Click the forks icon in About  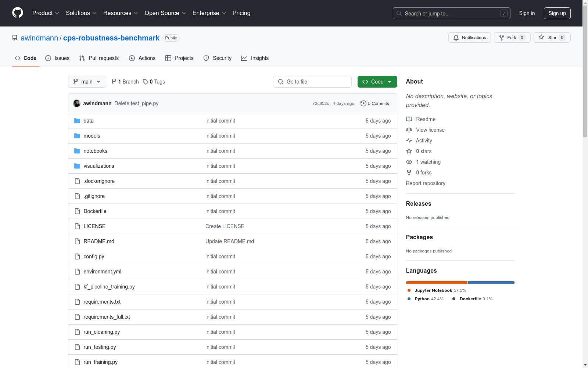pyautogui.click(x=409, y=173)
